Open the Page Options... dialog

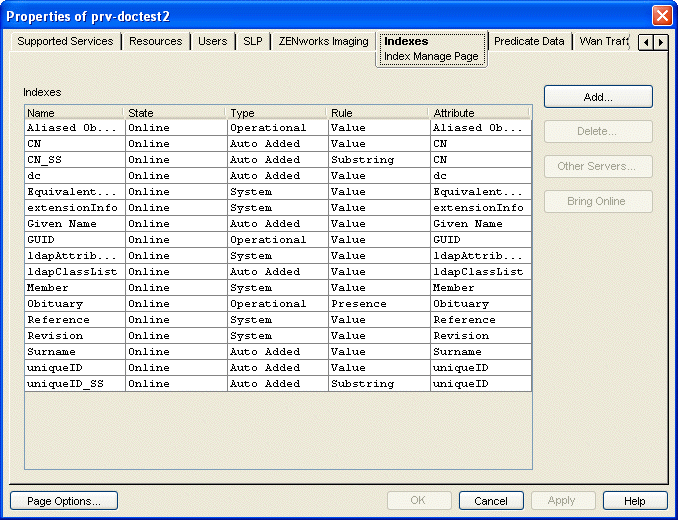[x=63, y=501]
